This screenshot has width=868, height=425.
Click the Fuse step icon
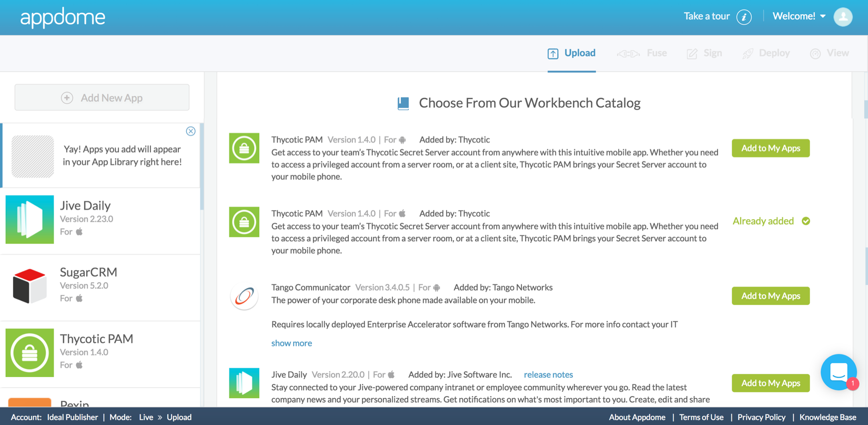point(628,54)
